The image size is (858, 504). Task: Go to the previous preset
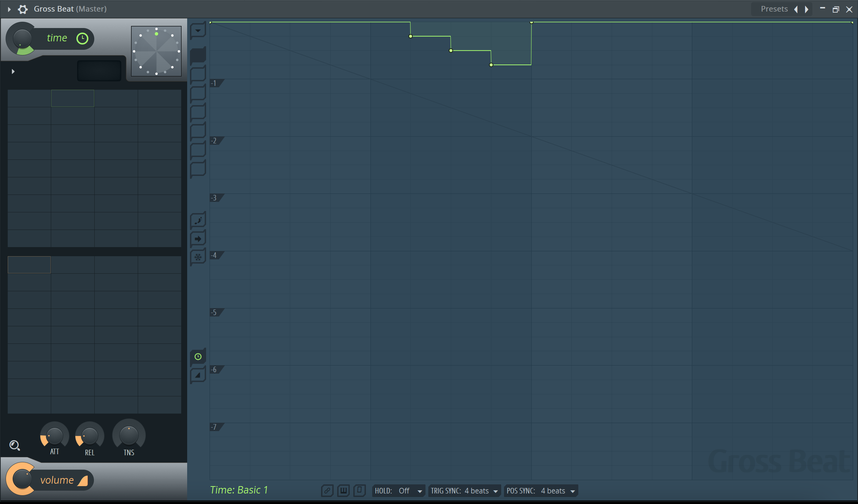pos(796,9)
